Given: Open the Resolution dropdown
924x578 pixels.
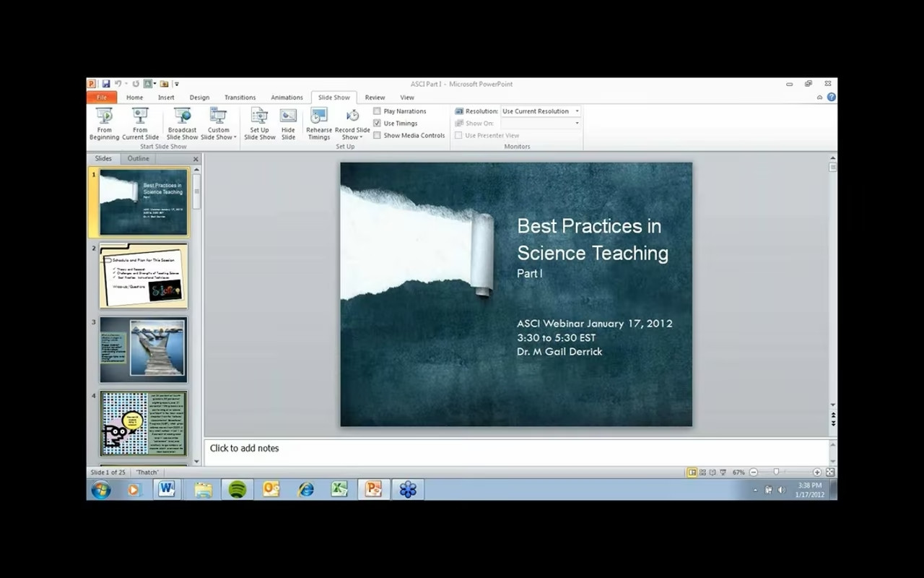Looking at the screenshot, I should pos(577,111).
